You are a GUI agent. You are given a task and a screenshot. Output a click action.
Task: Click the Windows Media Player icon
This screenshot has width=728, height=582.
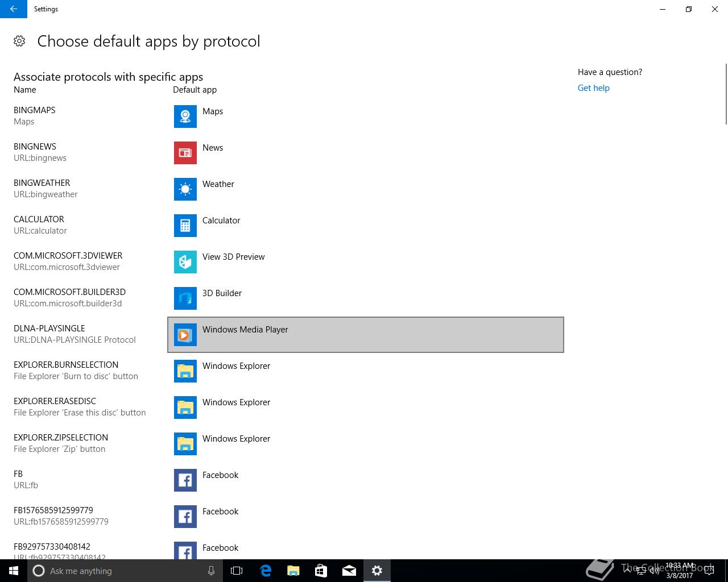185,335
